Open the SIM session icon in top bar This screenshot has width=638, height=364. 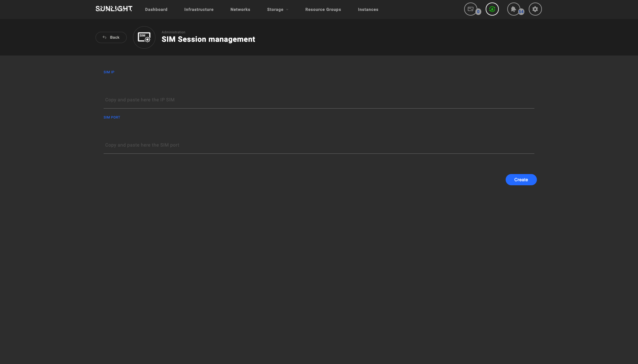471,9
